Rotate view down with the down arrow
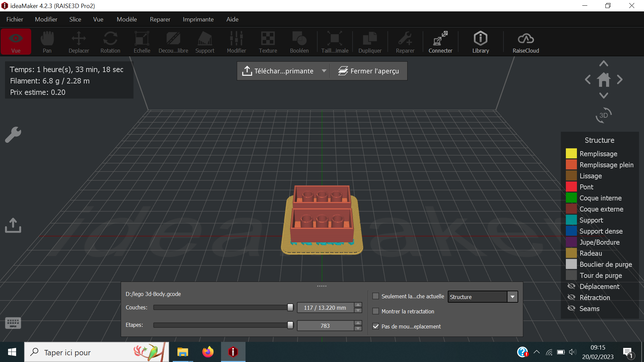Image resolution: width=644 pixels, height=362 pixels. pos(604,96)
